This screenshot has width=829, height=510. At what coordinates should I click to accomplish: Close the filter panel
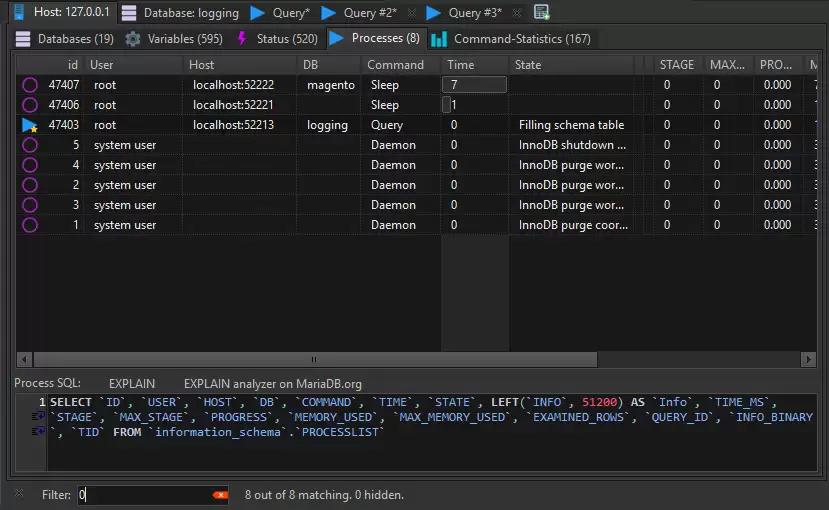(19, 494)
